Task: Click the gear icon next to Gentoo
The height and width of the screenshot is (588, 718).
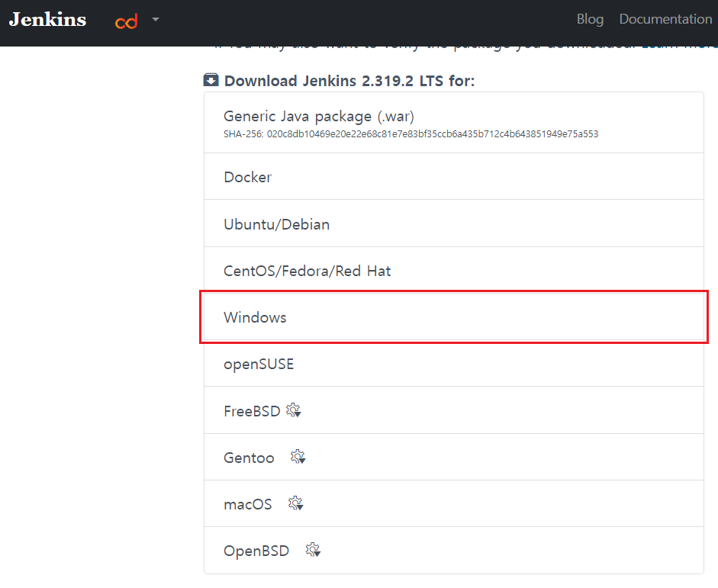Action: (x=298, y=457)
